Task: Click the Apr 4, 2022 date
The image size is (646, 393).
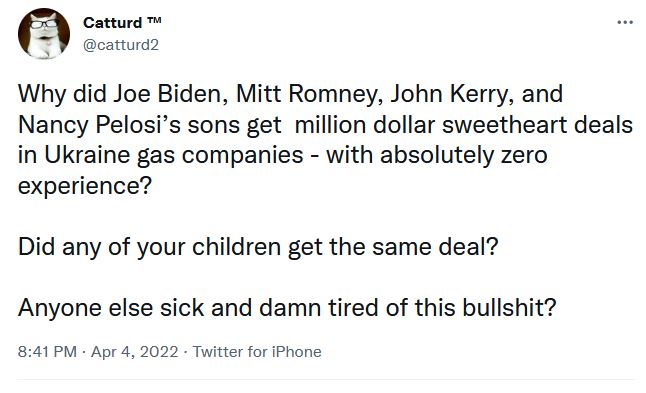Action: [134, 352]
